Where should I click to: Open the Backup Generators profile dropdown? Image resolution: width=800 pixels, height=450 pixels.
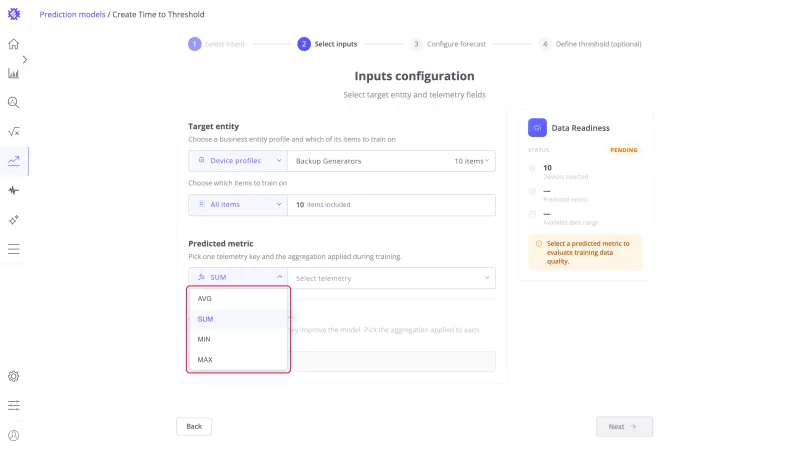(391, 161)
